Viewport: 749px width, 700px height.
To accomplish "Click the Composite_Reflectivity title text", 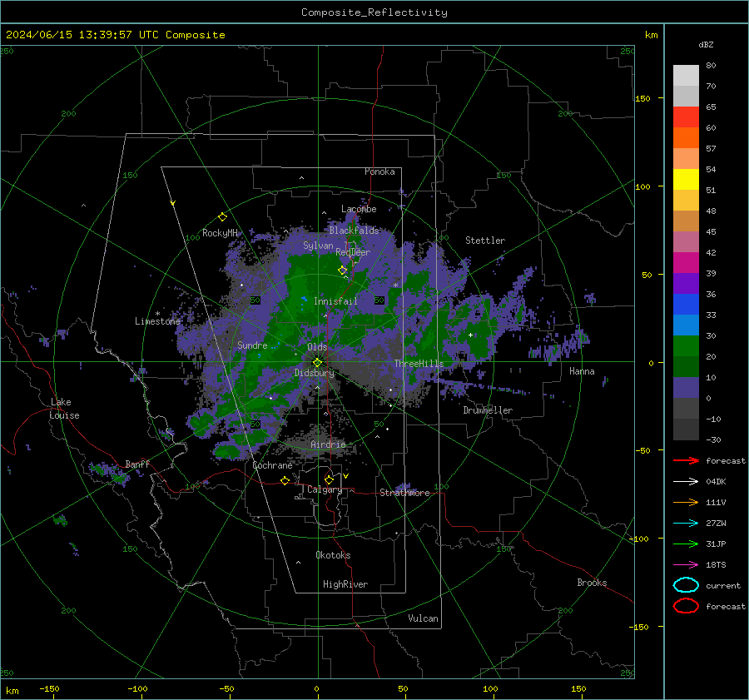I will coord(374,12).
